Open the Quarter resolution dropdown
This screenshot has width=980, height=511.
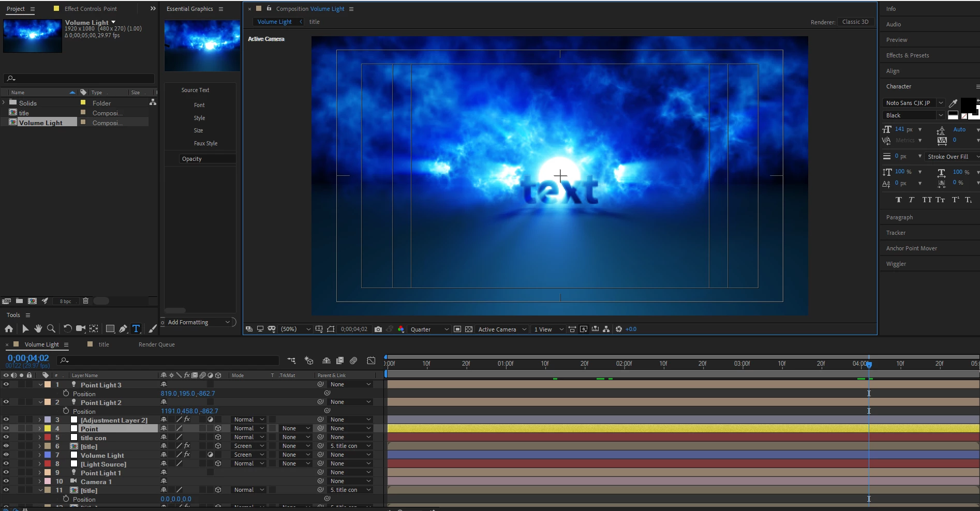coord(429,329)
